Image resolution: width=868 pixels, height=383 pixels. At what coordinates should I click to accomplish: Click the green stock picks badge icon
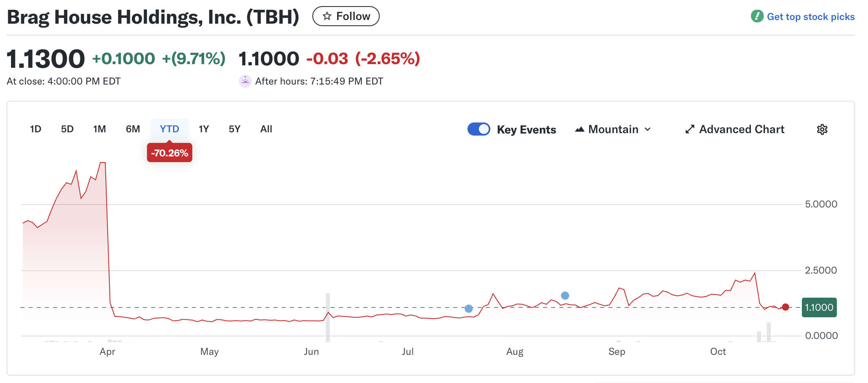point(757,16)
